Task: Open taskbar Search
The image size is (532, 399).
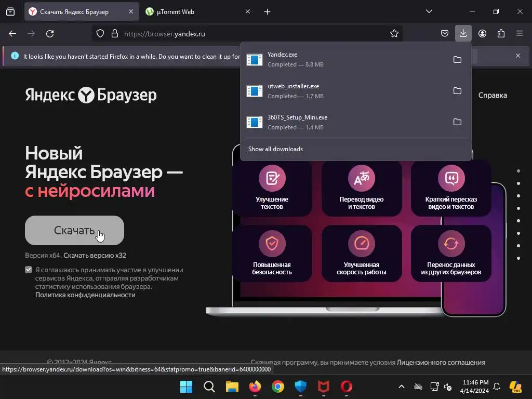Action: [x=209, y=387]
